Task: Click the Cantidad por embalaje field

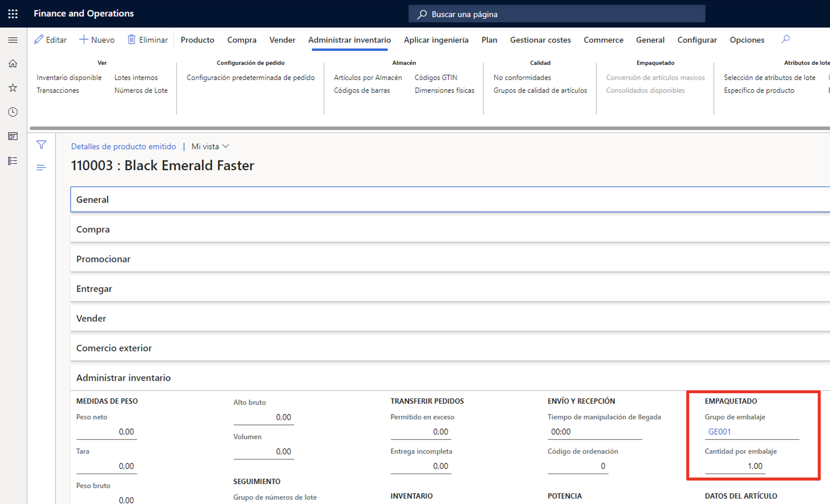Action: click(735, 466)
